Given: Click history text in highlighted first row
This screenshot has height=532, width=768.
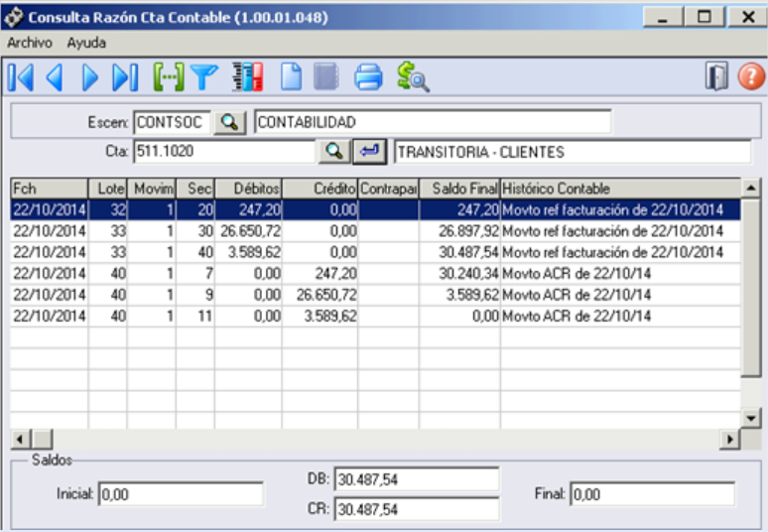Looking at the screenshot, I should click(x=613, y=209).
